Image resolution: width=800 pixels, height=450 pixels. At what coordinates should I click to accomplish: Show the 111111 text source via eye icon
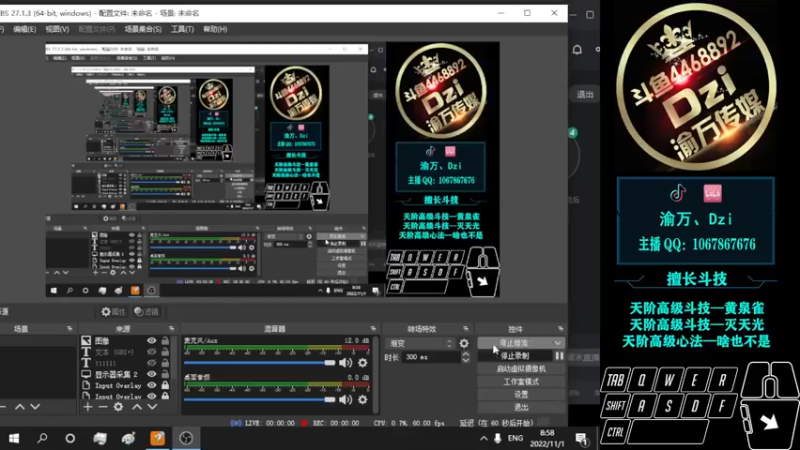pyautogui.click(x=152, y=363)
